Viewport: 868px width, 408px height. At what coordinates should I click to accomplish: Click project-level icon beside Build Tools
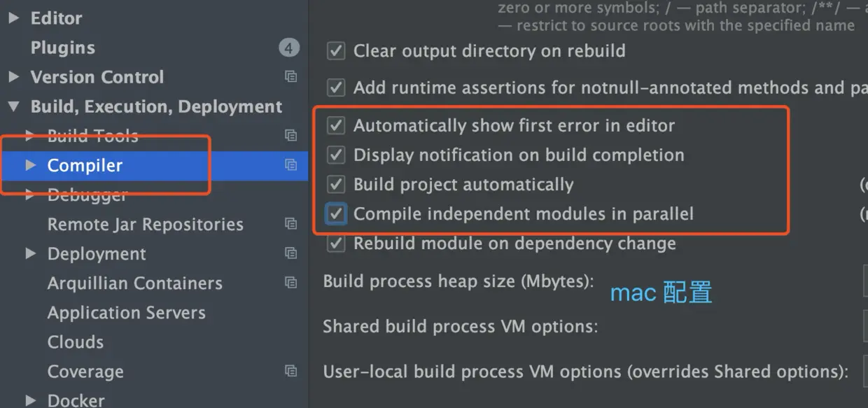click(x=290, y=136)
